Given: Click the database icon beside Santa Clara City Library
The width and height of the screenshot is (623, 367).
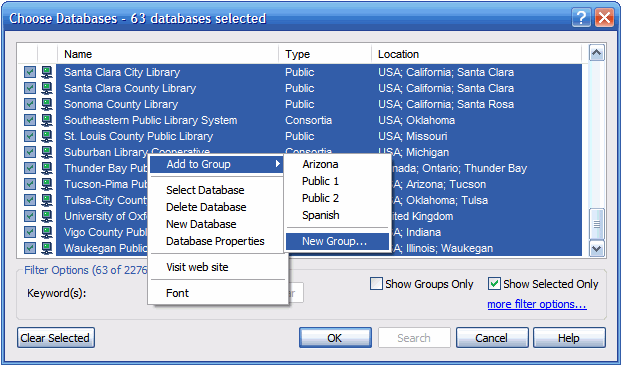Looking at the screenshot, I should pyautogui.click(x=47, y=72).
